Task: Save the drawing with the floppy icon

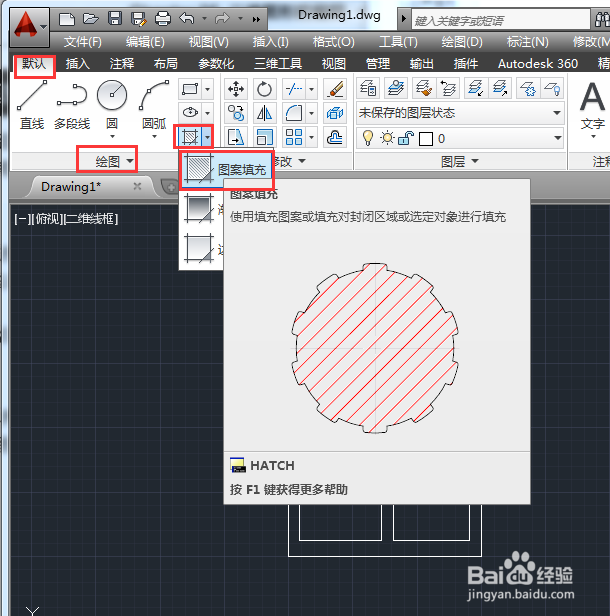Action: click(x=115, y=19)
